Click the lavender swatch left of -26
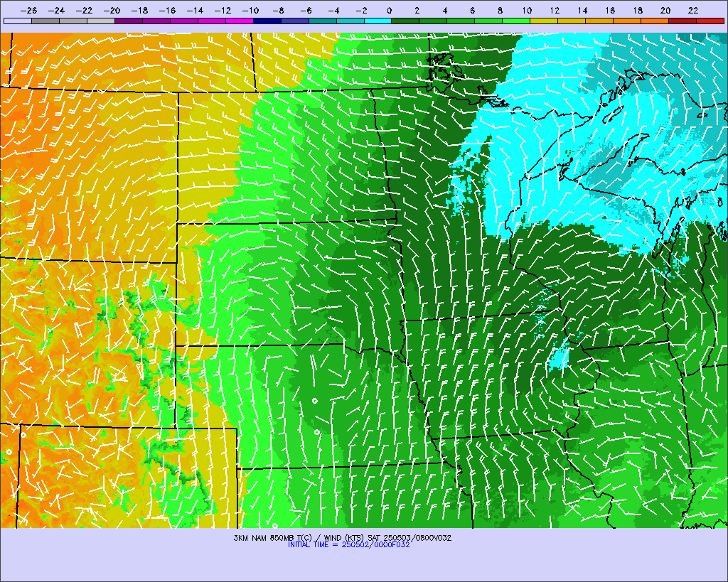Image resolution: width=728 pixels, height=582 pixels. (x=18, y=21)
